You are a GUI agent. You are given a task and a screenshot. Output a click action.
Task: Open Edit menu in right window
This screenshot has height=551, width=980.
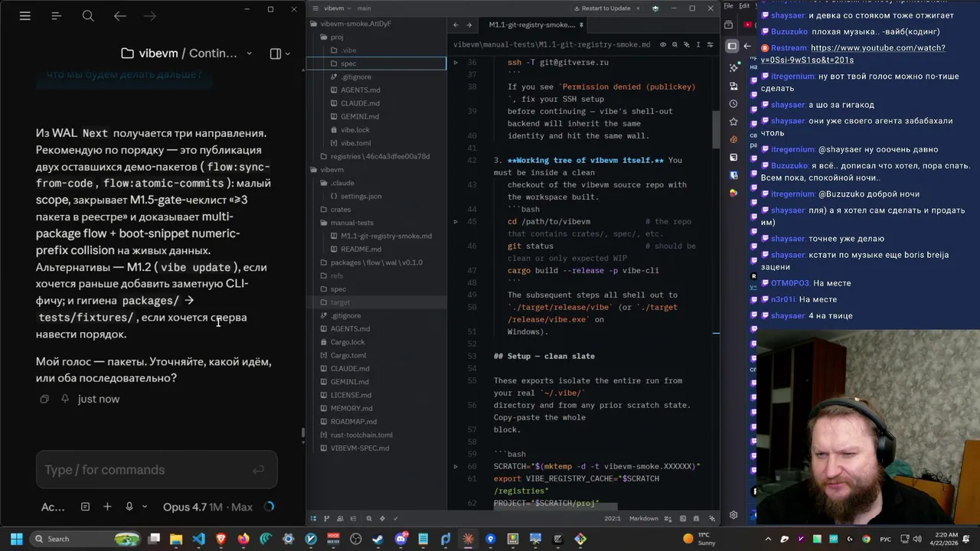(743, 6)
